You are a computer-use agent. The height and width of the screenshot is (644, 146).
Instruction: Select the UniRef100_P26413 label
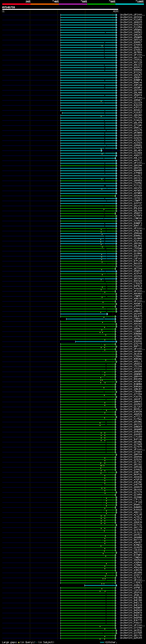(x=131, y=309)
